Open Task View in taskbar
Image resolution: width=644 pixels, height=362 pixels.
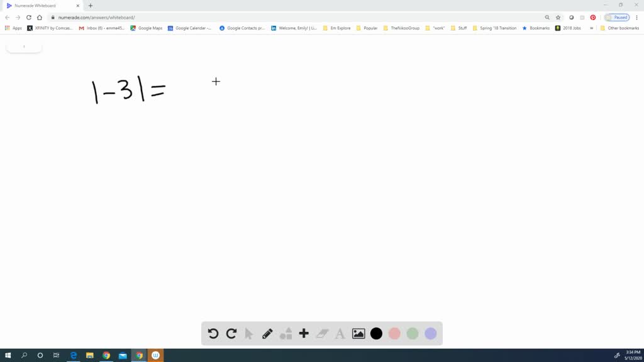[56, 356]
